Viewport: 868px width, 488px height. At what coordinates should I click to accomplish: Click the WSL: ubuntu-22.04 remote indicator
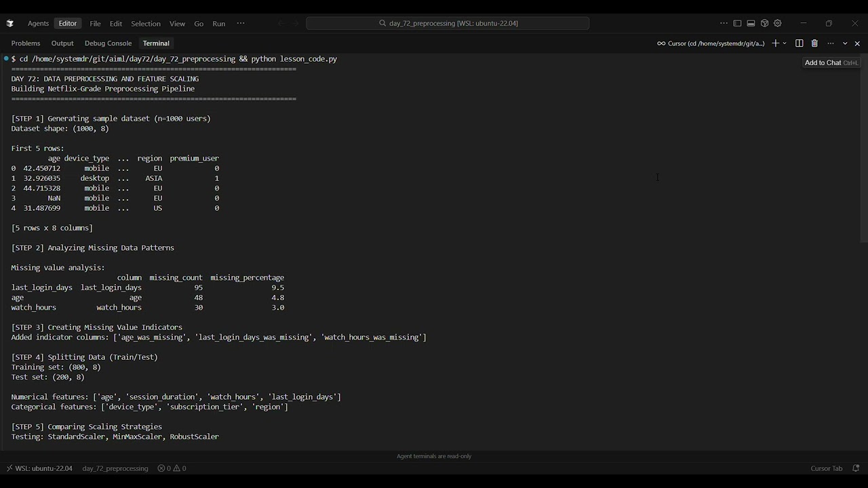39,468
